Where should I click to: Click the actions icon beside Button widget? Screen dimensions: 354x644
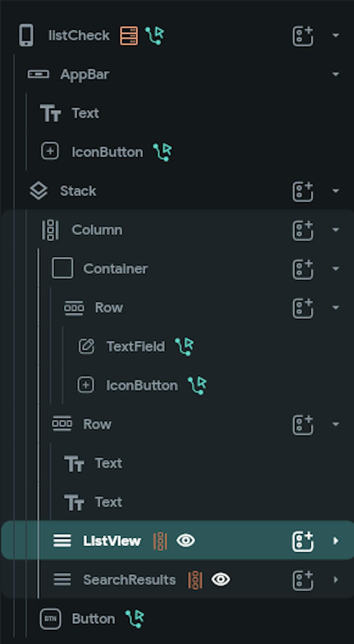(x=135, y=619)
